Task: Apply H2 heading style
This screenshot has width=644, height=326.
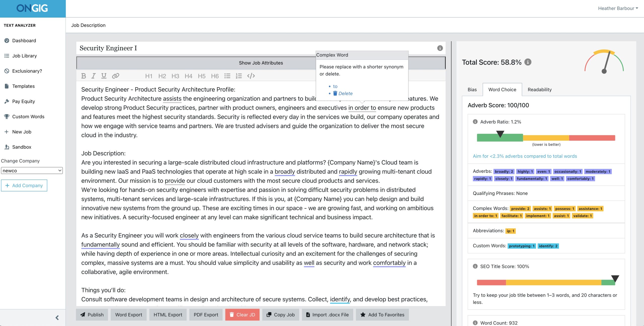Action: [x=162, y=76]
